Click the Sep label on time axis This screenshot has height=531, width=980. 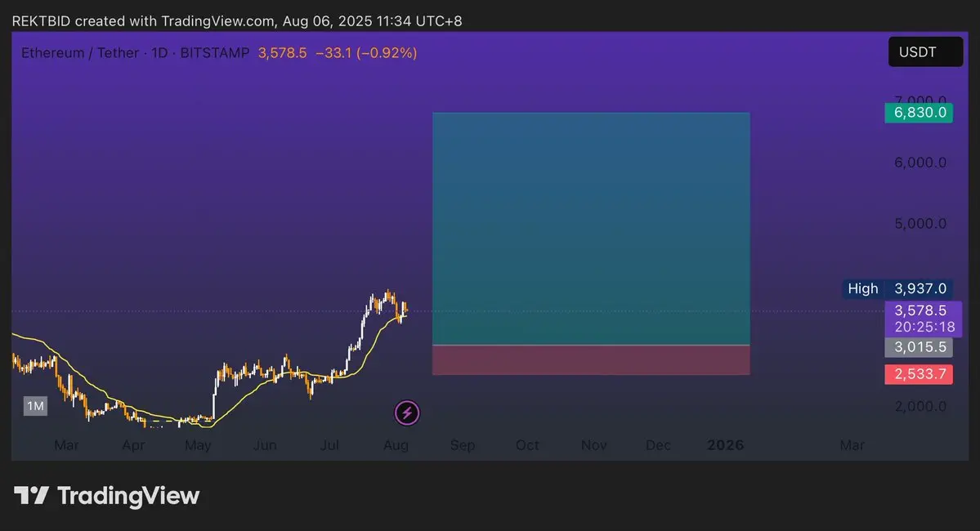463,445
